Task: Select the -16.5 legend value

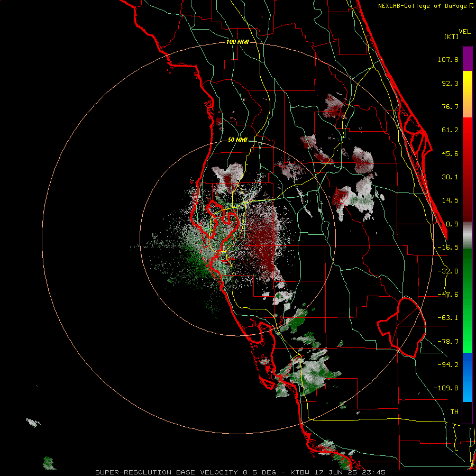Action: tap(448, 248)
